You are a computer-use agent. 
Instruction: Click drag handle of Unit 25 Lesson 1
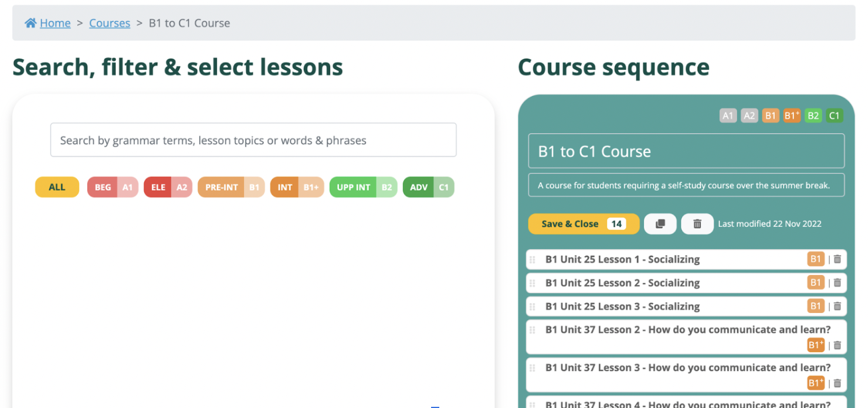click(x=533, y=260)
